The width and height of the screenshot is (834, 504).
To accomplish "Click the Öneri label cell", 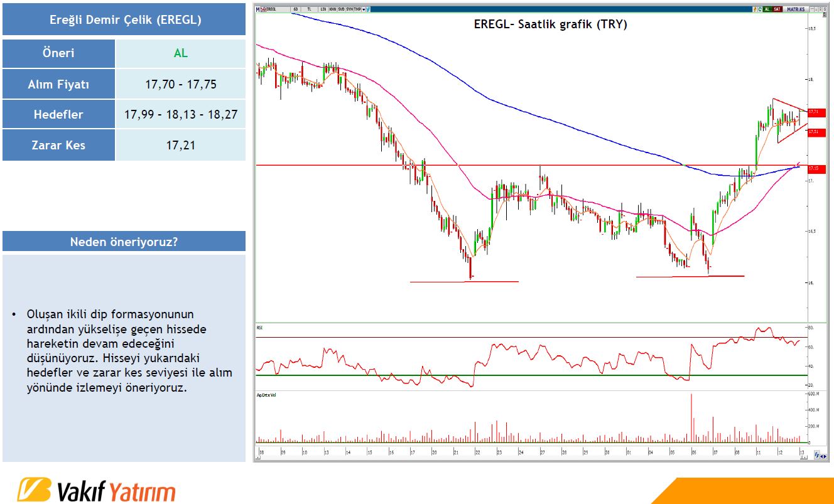I will tap(58, 53).
